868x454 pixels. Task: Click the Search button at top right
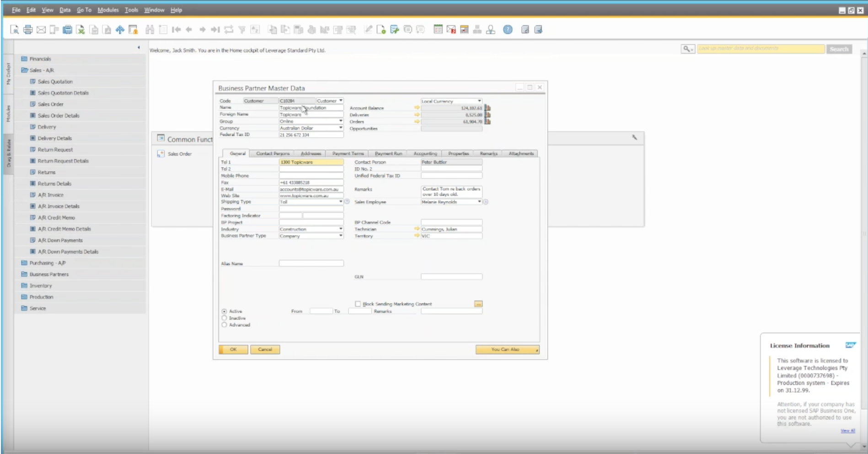coord(839,49)
